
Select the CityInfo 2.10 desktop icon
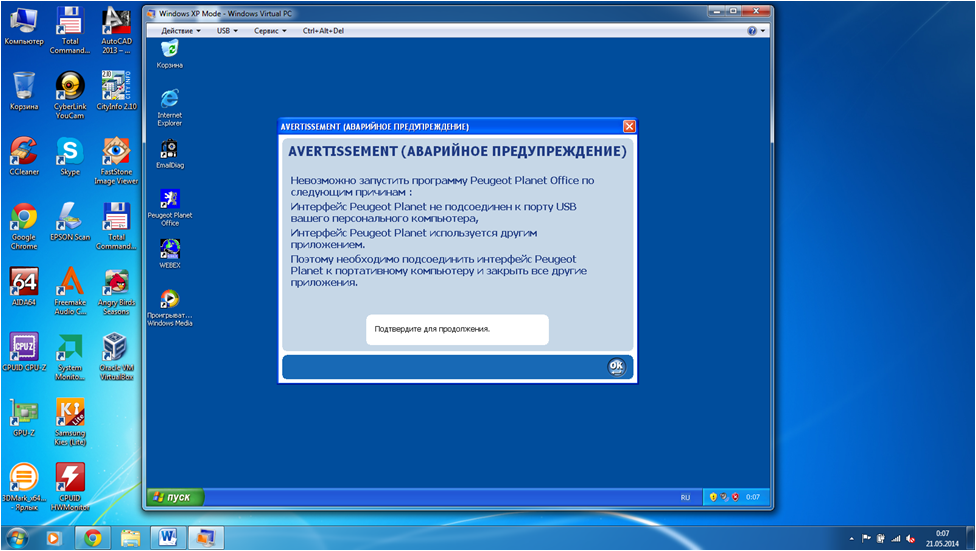pos(116,91)
